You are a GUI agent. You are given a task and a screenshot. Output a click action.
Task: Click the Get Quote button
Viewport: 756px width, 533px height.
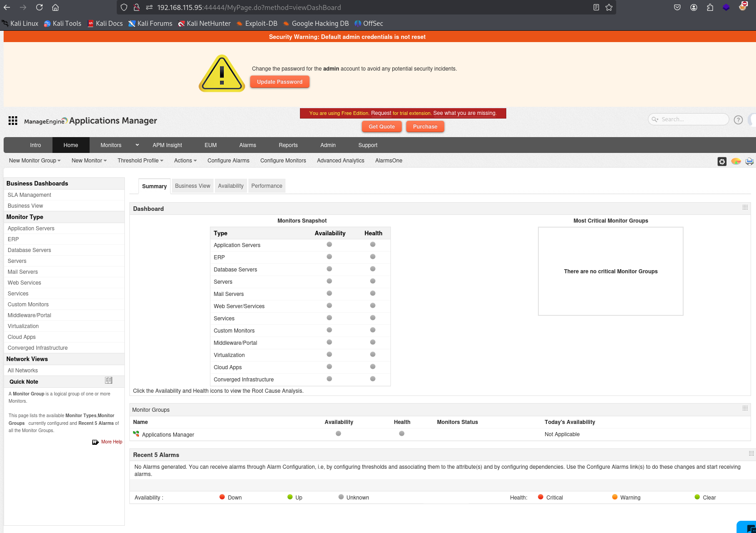382,127
